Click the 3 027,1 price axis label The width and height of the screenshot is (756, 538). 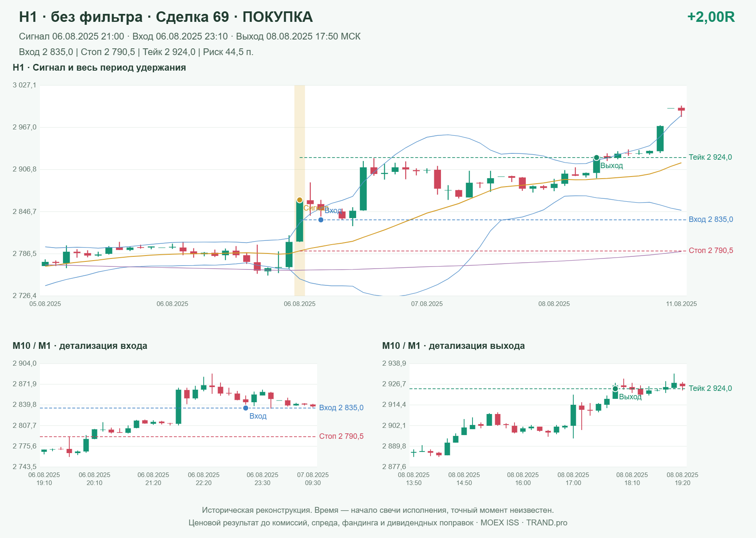[x=24, y=85]
